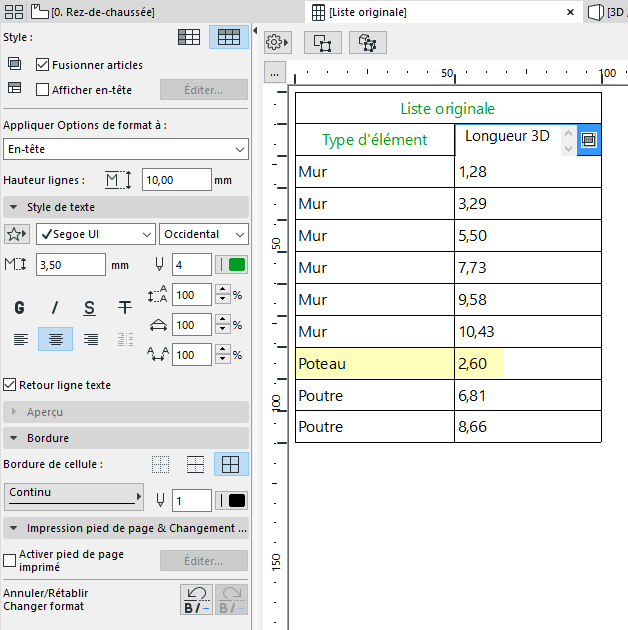Click the black border pen color swatch

(x=231, y=501)
